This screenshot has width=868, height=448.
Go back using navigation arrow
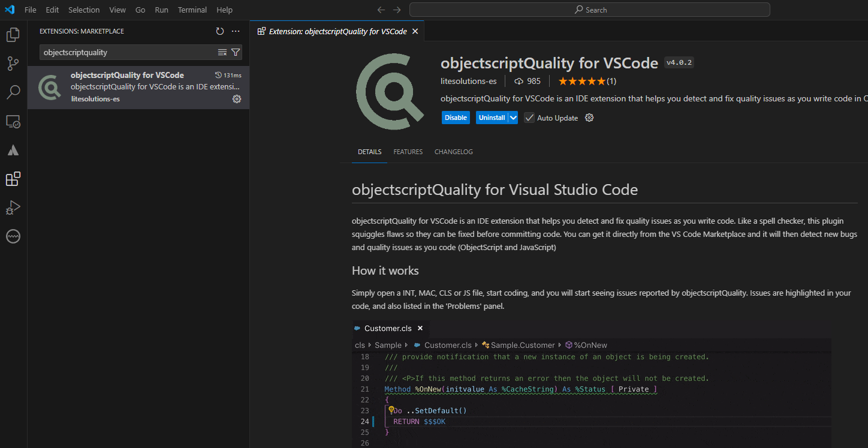point(381,10)
